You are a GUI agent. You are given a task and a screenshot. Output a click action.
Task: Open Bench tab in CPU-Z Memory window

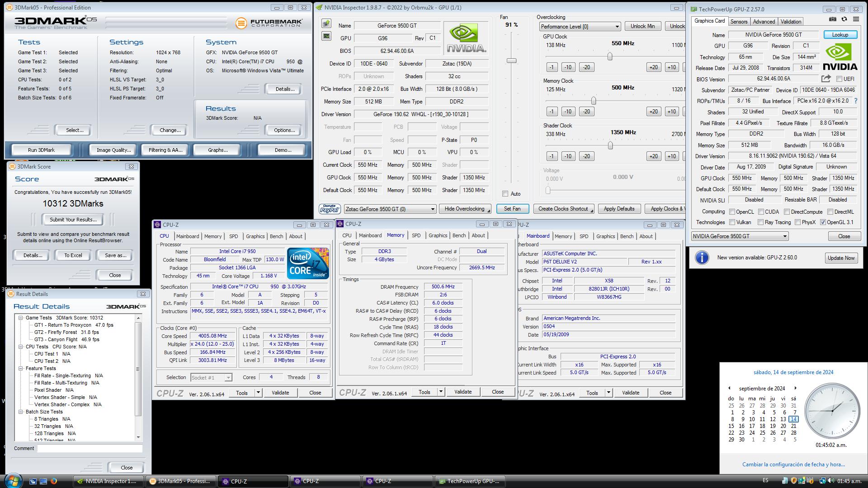click(x=459, y=235)
